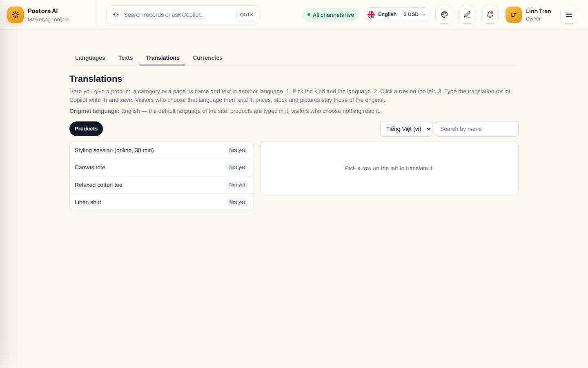Open the theme palette icon
Image resolution: width=588 pixels, height=368 pixels.
tap(444, 15)
